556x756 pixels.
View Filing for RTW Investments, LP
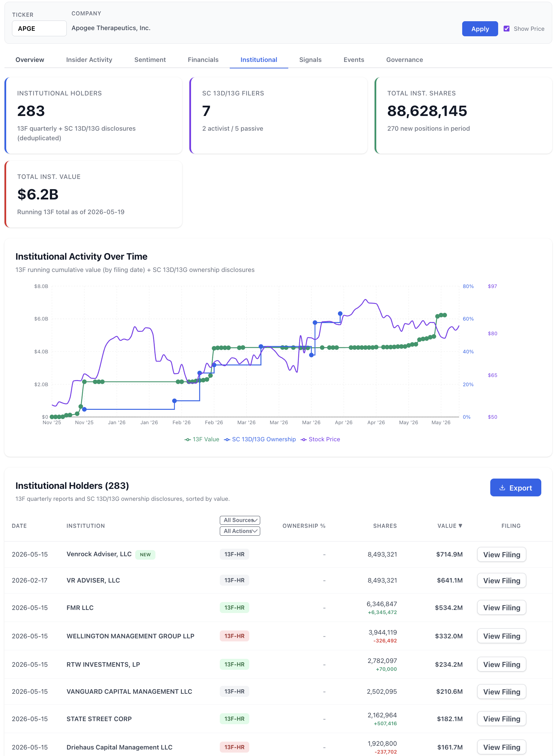coord(502,664)
